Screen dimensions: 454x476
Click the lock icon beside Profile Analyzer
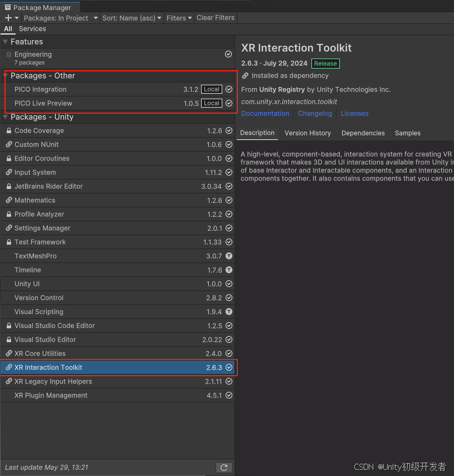9,214
